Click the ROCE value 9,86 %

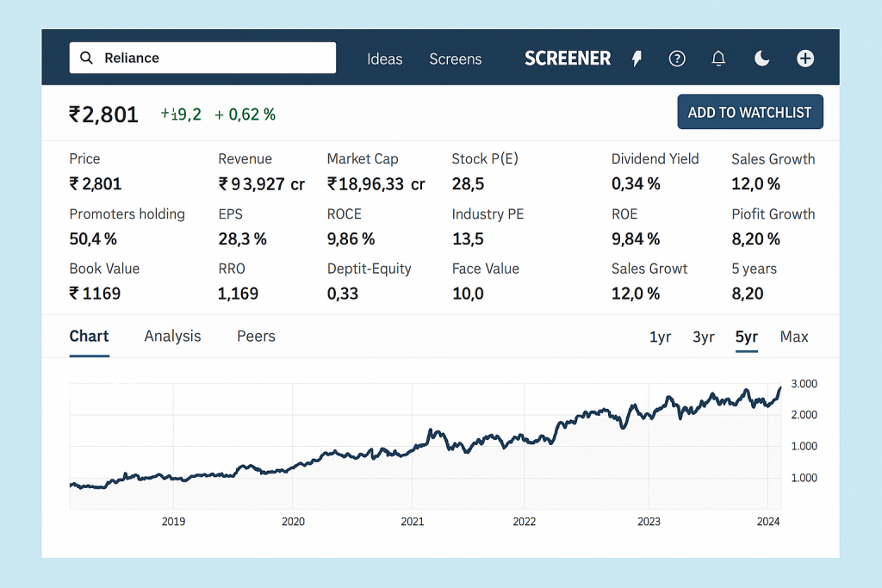click(351, 239)
